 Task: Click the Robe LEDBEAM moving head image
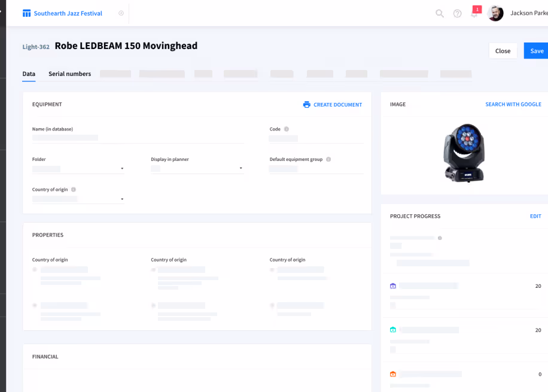click(464, 153)
